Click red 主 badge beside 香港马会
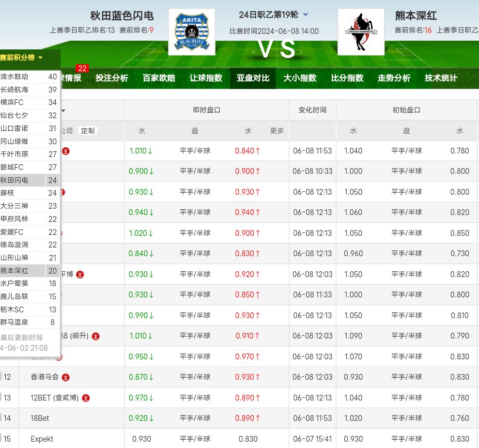The height and width of the screenshot is (448, 479). (66, 377)
